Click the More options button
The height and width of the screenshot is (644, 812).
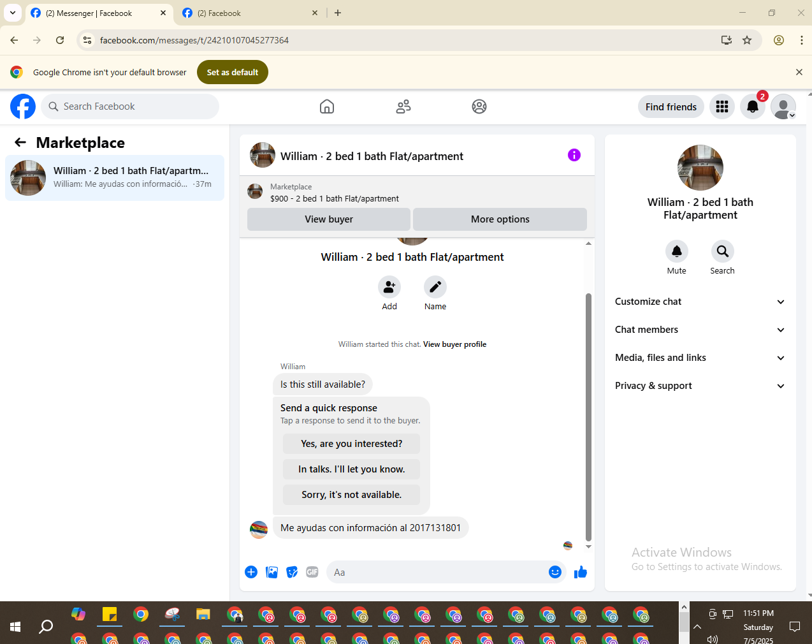500,219
